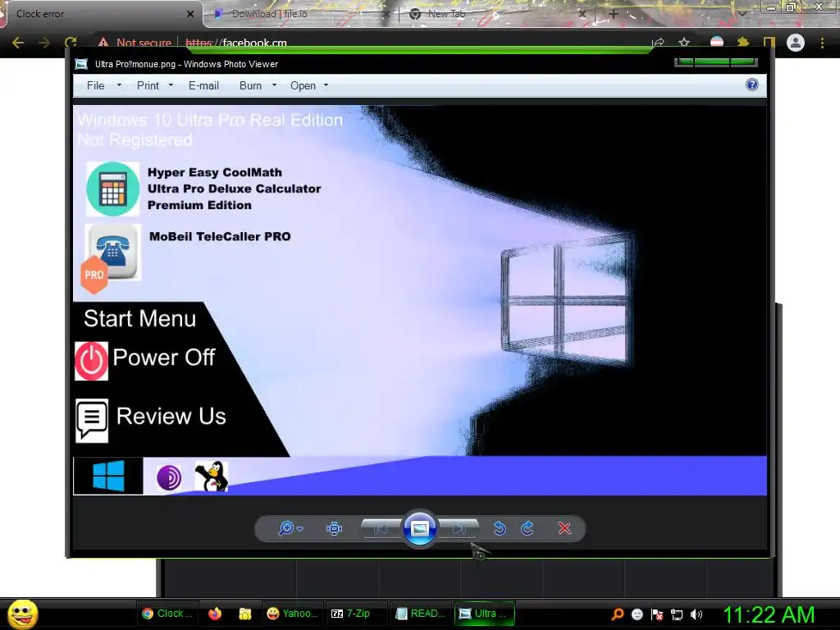Go to the next photo
This screenshot has width=840, height=630.
pos(459,529)
